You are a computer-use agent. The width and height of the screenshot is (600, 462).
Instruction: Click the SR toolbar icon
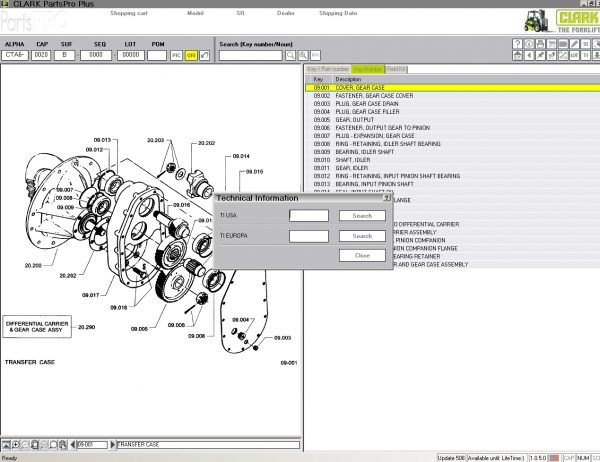[x=585, y=44]
